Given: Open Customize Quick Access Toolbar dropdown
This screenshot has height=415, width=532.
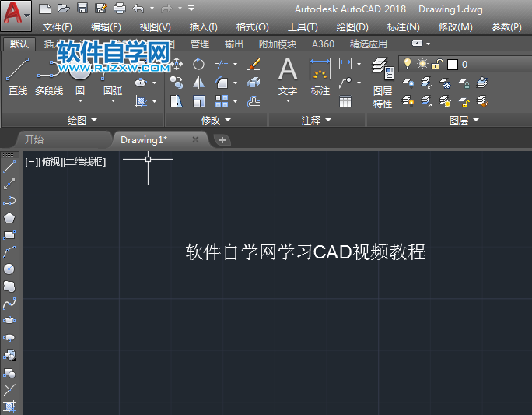Looking at the screenshot, I should click(x=191, y=8).
